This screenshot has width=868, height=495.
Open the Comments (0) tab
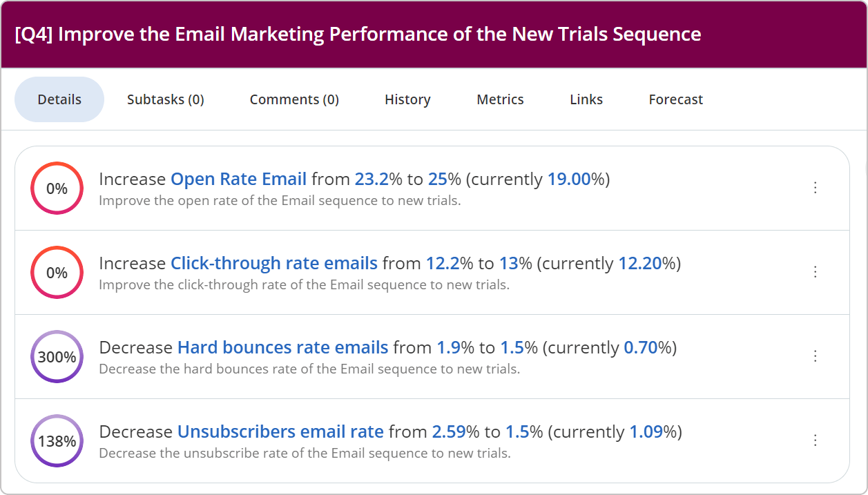294,99
